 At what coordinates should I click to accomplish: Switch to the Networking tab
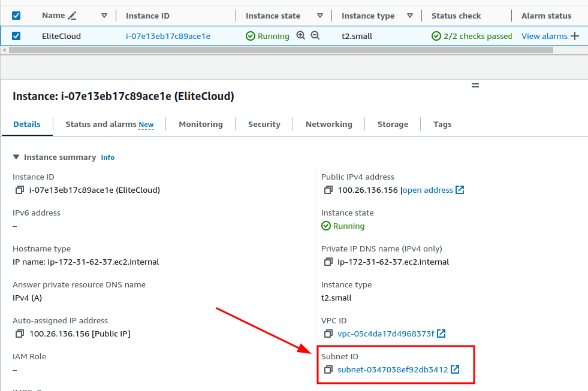pos(328,124)
